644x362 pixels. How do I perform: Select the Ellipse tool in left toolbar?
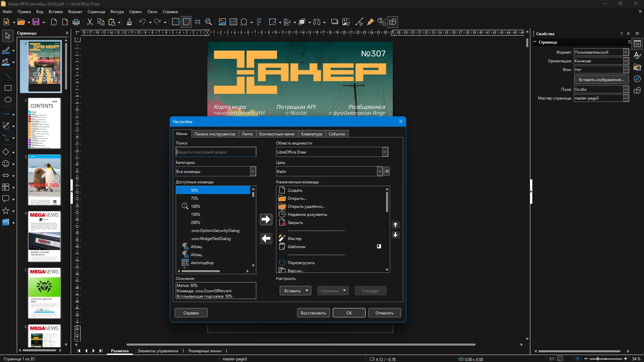(x=8, y=100)
